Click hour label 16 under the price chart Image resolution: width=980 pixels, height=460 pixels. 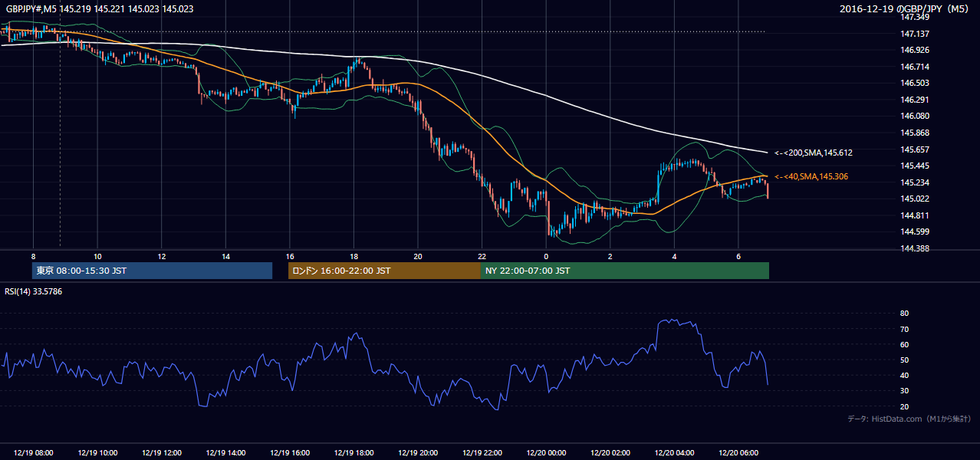point(290,256)
